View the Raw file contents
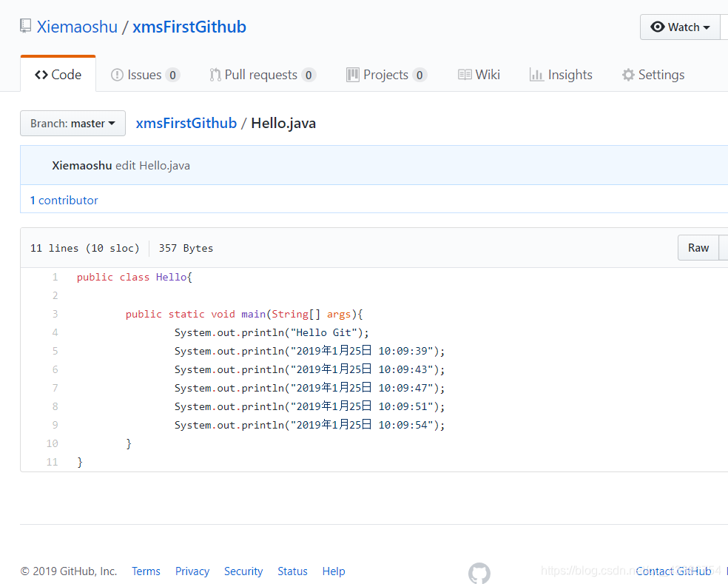 [698, 248]
